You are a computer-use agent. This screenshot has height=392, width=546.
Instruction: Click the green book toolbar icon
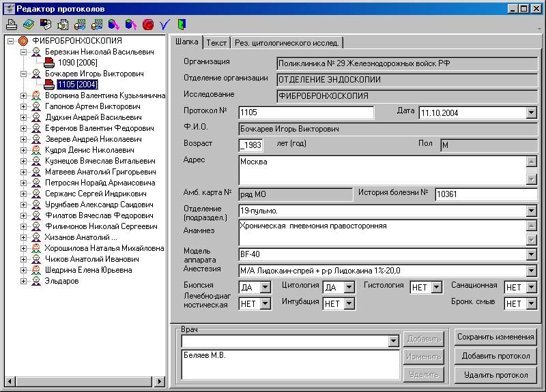coord(28,25)
